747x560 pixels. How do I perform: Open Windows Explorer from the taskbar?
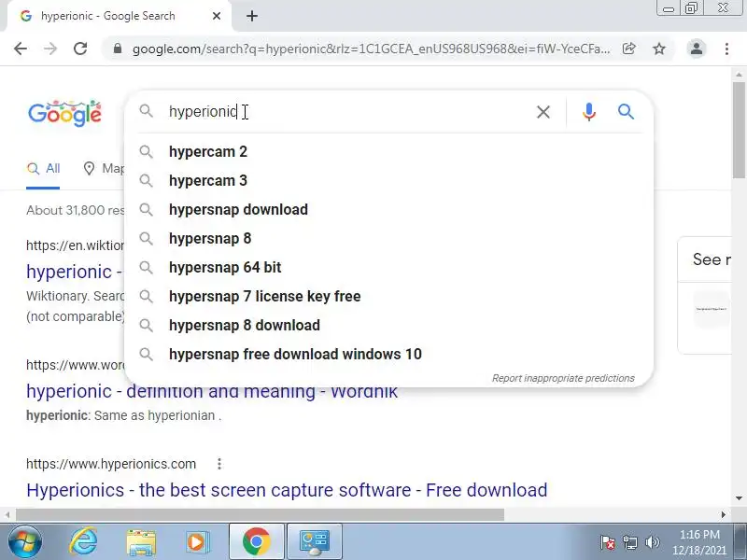click(x=141, y=542)
